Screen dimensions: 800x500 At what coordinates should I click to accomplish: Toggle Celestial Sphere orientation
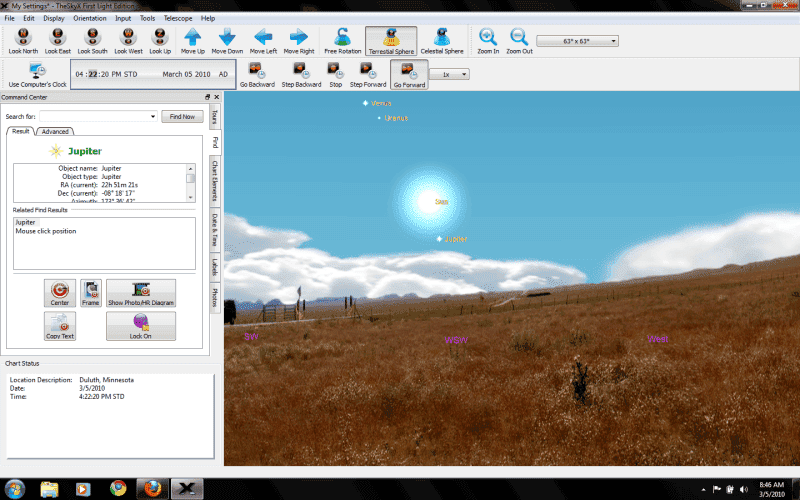(441, 37)
